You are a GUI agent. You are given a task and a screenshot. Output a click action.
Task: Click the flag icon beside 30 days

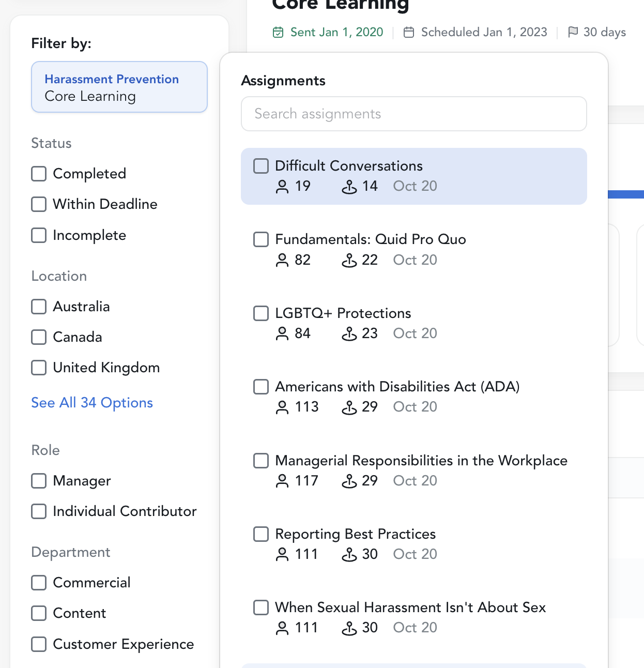(573, 32)
